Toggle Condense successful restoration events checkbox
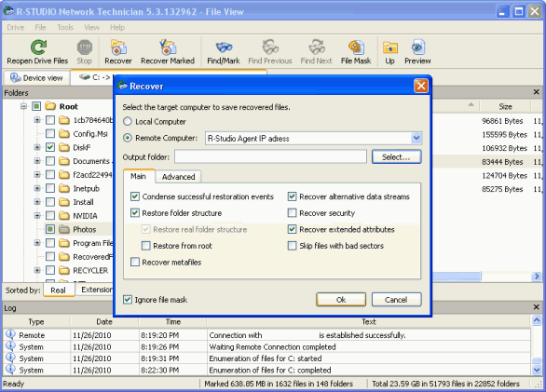This screenshot has width=546, height=392. (135, 196)
